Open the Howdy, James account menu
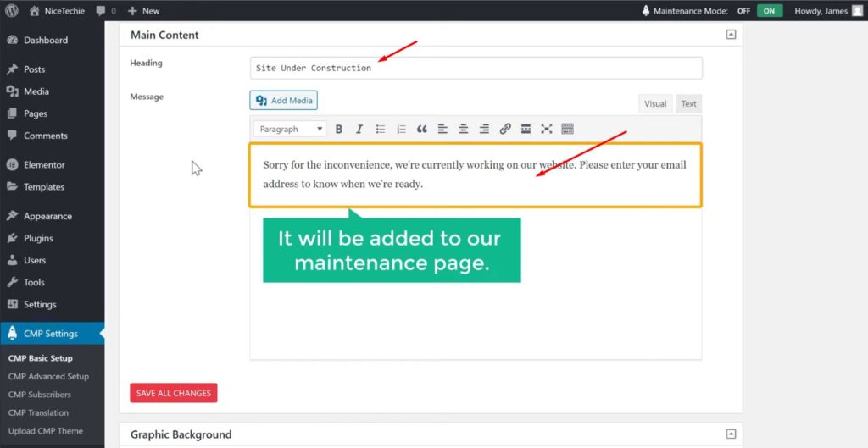The width and height of the screenshot is (868, 448). [x=828, y=10]
